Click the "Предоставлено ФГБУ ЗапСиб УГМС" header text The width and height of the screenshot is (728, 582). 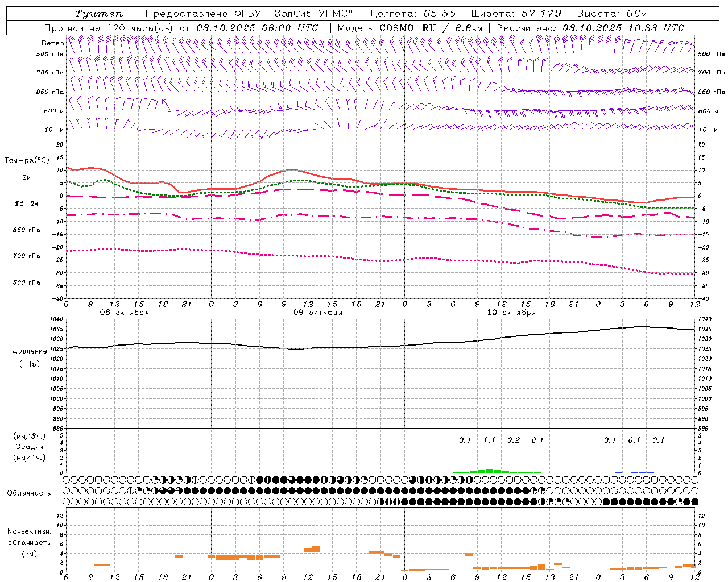pos(250,14)
